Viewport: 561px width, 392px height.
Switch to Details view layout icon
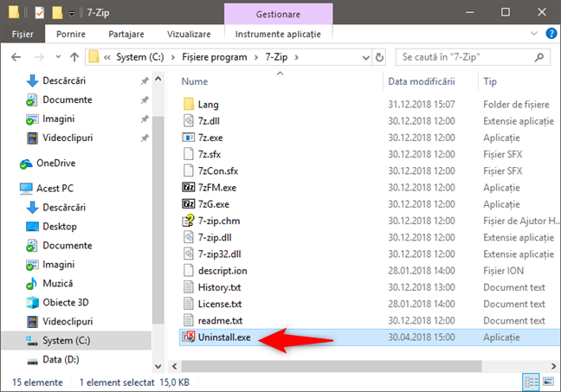click(x=532, y=382)
